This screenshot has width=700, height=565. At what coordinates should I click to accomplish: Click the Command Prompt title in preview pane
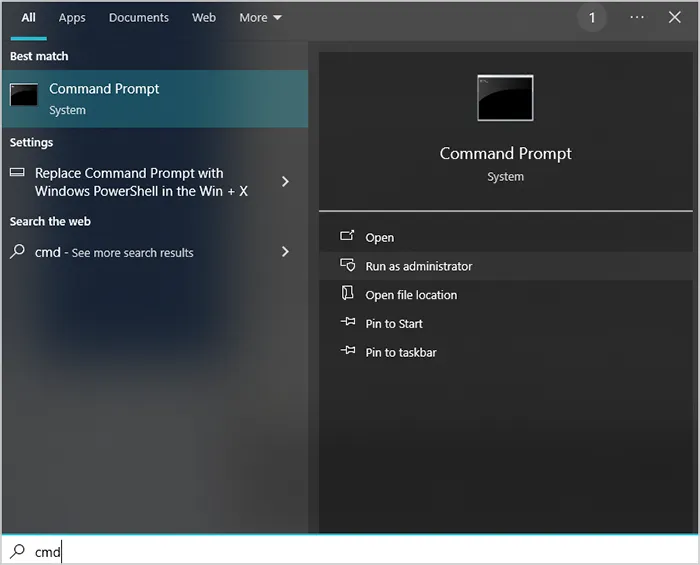pos(505,154)
